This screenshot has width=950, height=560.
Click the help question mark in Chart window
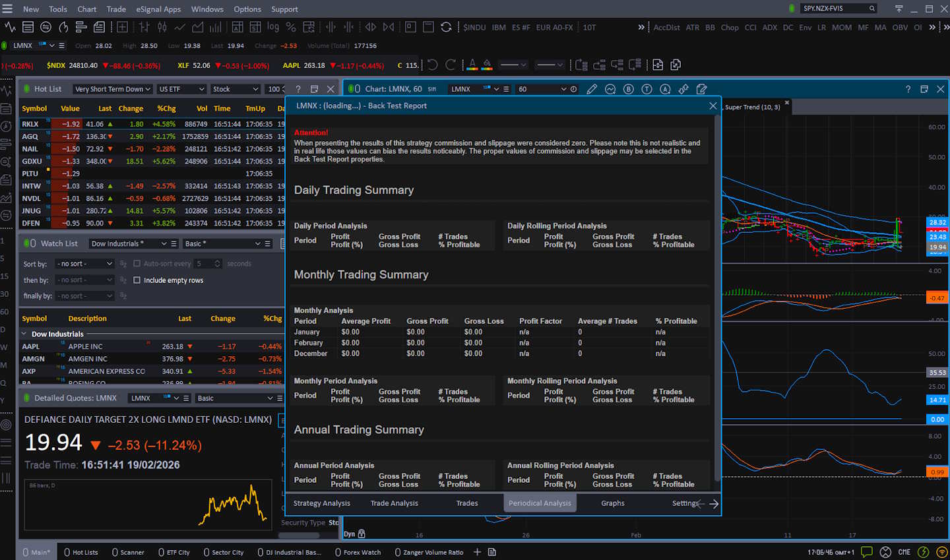point(908,89)
